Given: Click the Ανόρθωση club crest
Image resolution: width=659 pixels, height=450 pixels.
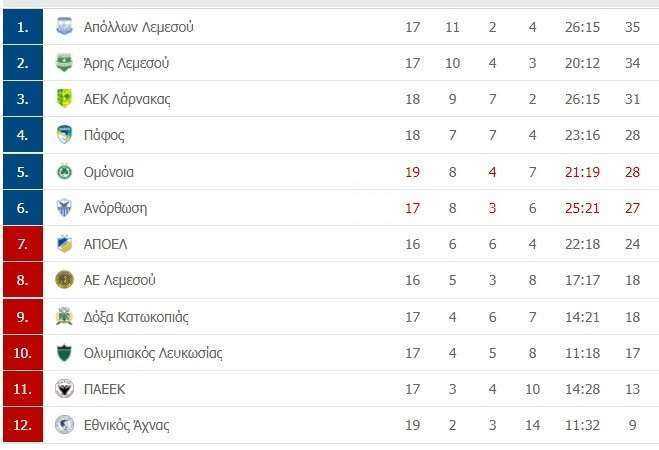Looking at the screenshot, I should 64,208.
